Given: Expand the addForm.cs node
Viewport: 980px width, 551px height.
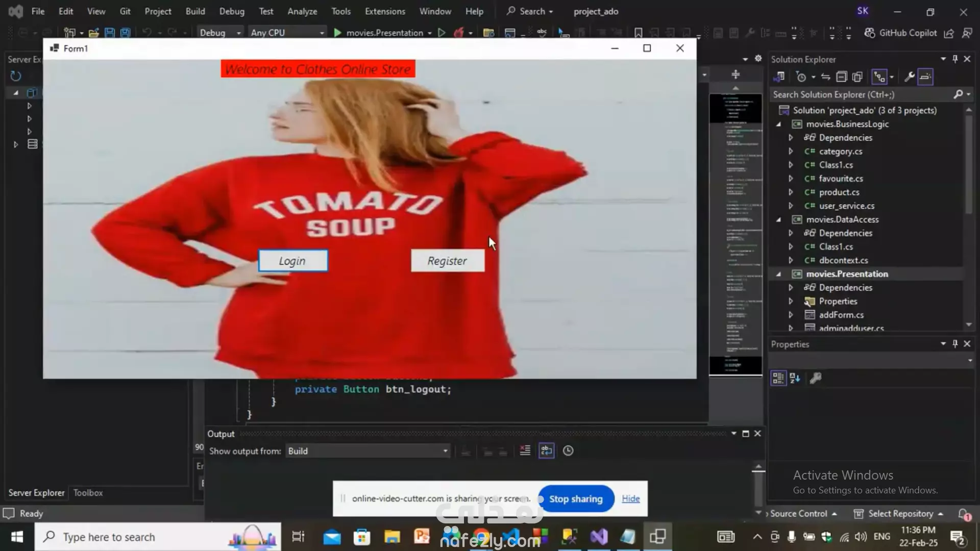Looking at the screenshot, I should pyautogui.click(x=791, y=315).
